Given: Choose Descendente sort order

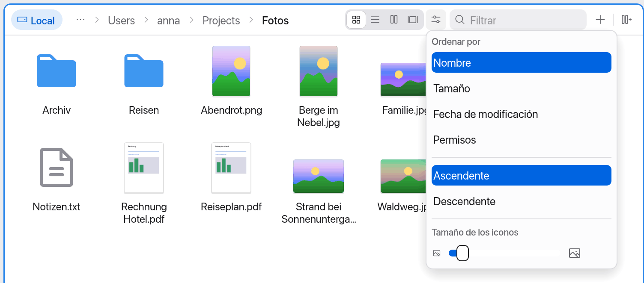Looking at the screenshot, I should pyautogui.click(x=522, y=201).
